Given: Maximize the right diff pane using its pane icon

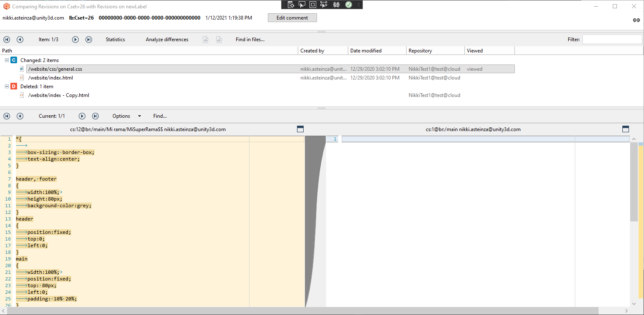Looking at the screenshot, I should point(626,129).
